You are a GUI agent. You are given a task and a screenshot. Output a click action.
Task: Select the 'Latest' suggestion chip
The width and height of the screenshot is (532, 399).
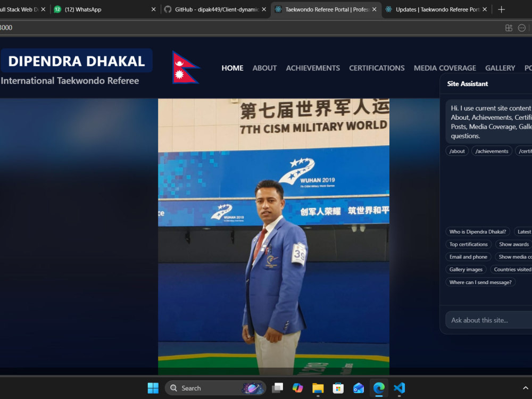[523, 232]
